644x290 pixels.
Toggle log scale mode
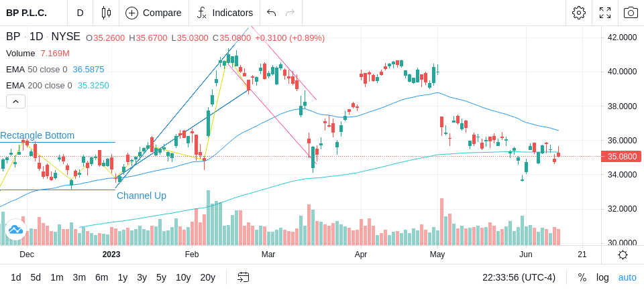pos(602,277)
